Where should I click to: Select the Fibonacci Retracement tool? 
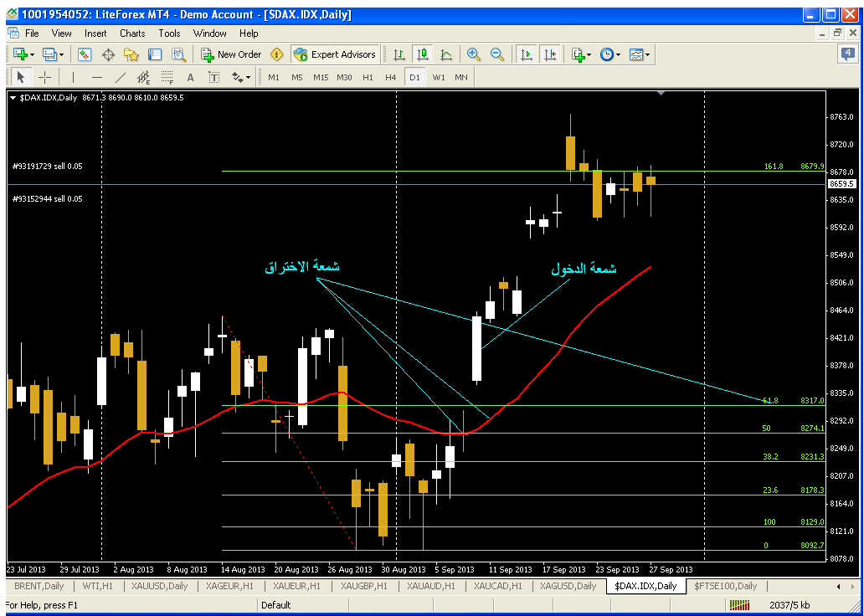pos(166,77)
